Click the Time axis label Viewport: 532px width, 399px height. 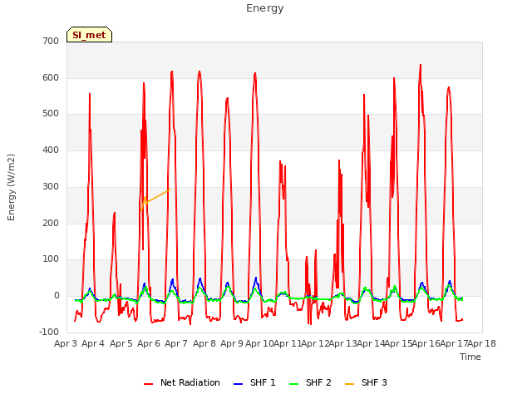coord(470,357)
